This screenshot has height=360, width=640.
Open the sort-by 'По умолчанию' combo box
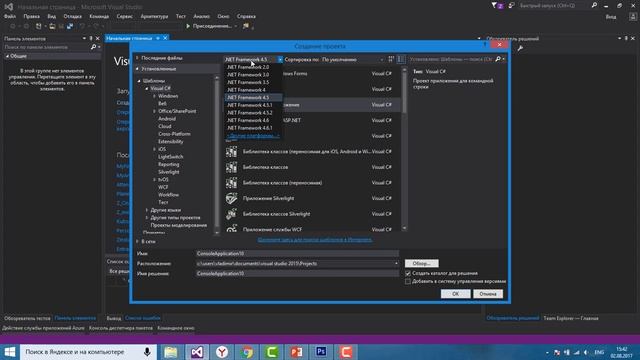pos(353,60)
